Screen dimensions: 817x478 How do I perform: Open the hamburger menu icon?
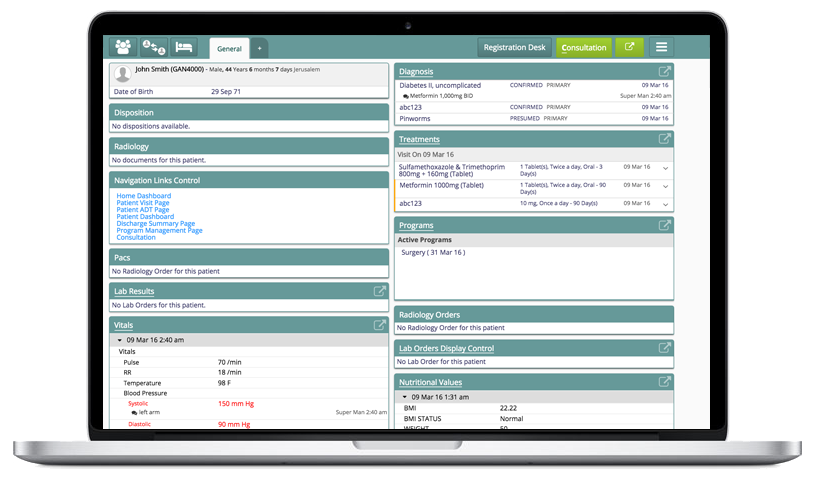(660, 47)
